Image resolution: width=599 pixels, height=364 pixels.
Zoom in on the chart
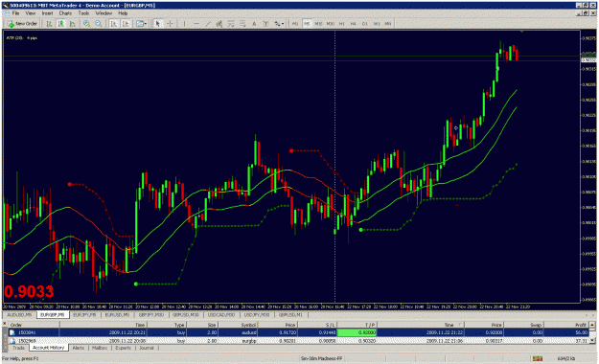(86, 24)
